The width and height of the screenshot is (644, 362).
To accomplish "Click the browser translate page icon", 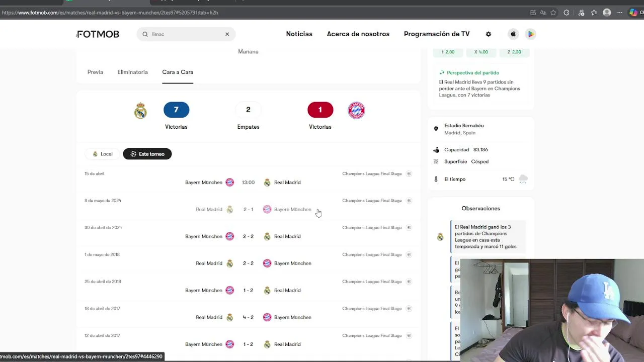I will [x=543, y=13].
